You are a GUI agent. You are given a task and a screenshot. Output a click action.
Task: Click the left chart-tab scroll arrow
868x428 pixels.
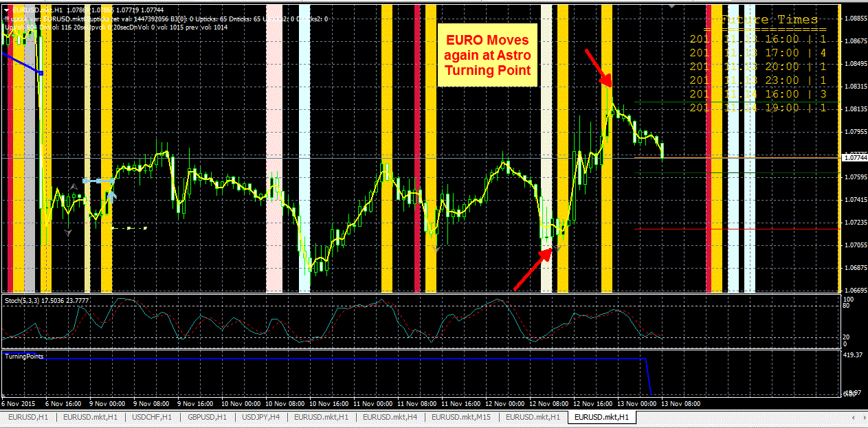coord(854,417)
